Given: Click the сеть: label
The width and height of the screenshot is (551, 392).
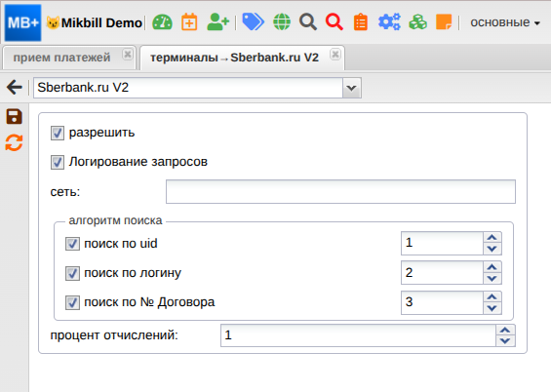Looking at the screenshot, I should pos(65,192).
